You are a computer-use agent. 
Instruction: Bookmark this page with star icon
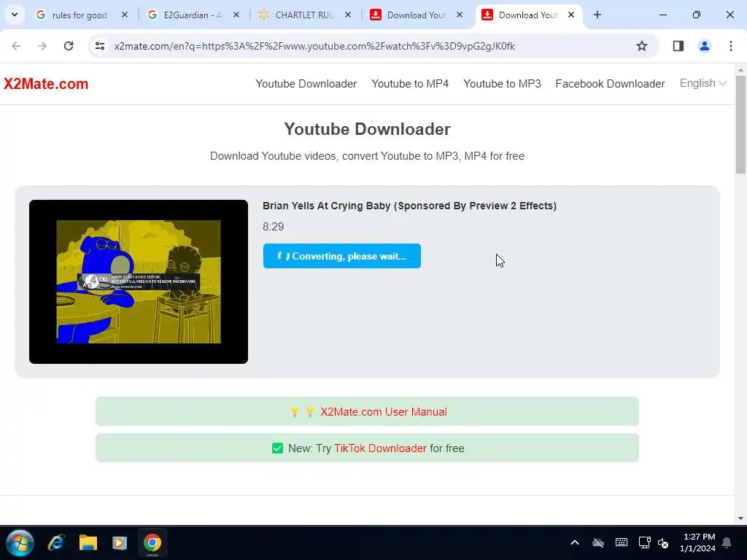642,46
